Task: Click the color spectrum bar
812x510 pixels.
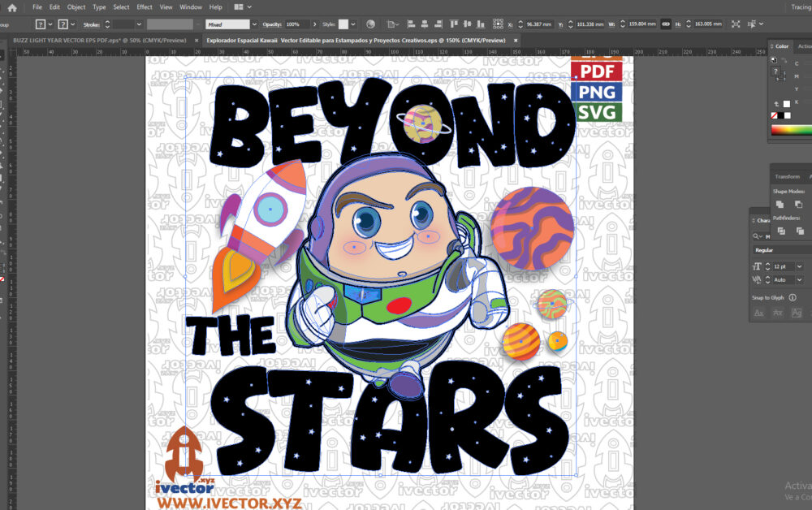Action: [791, 130]
